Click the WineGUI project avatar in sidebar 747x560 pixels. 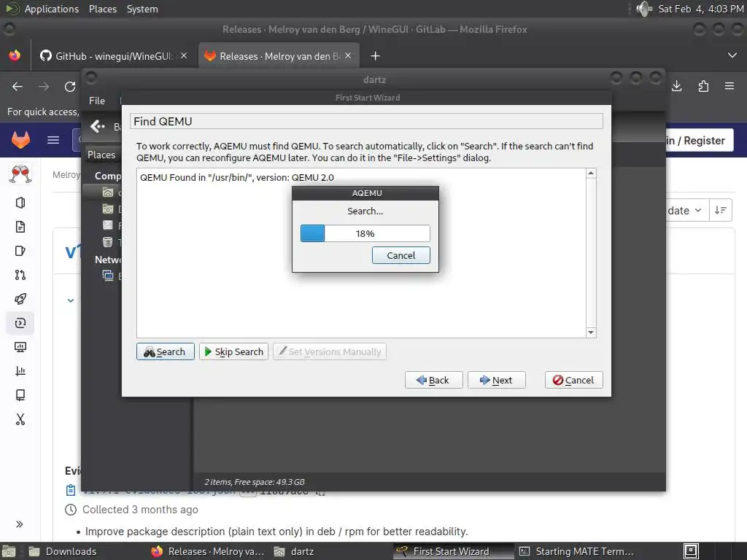pos(20,174)
